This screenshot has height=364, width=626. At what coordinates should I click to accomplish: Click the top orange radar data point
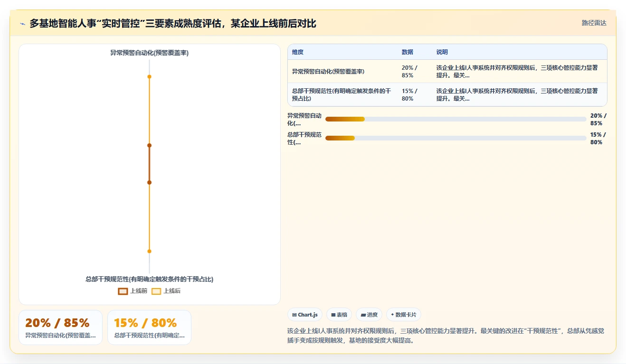point(149,76)
